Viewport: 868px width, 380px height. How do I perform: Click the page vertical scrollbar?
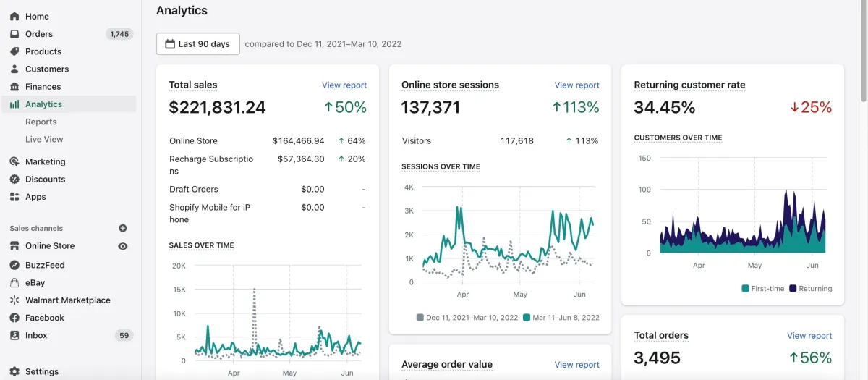864,51
